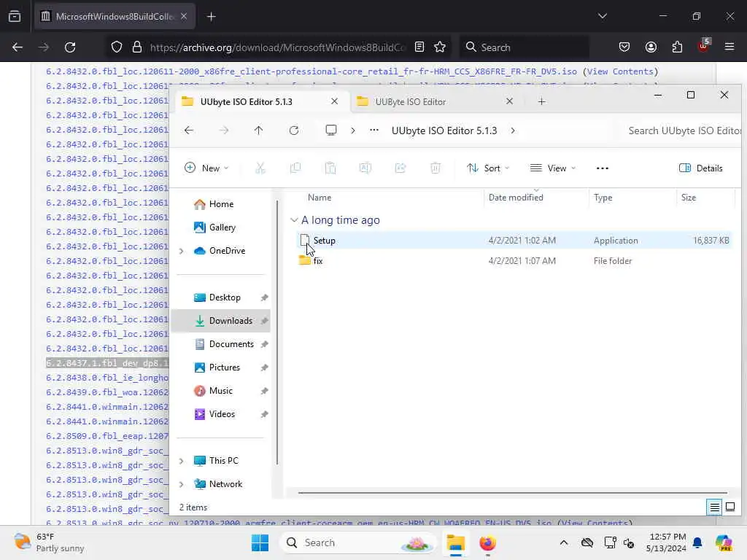The width and height of the screenshot is (747, 560).
Task: Expand the Network tree node
Action: coord(181,484)
